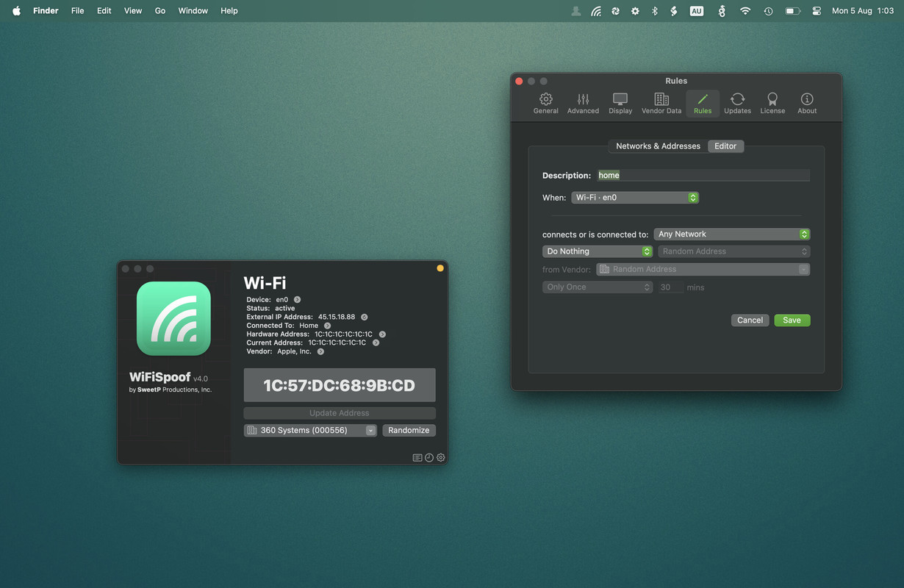Screen dimensions: 904x588
Task: Open settings gear in WiFiSpoof window footer
Action: [441, 457]
